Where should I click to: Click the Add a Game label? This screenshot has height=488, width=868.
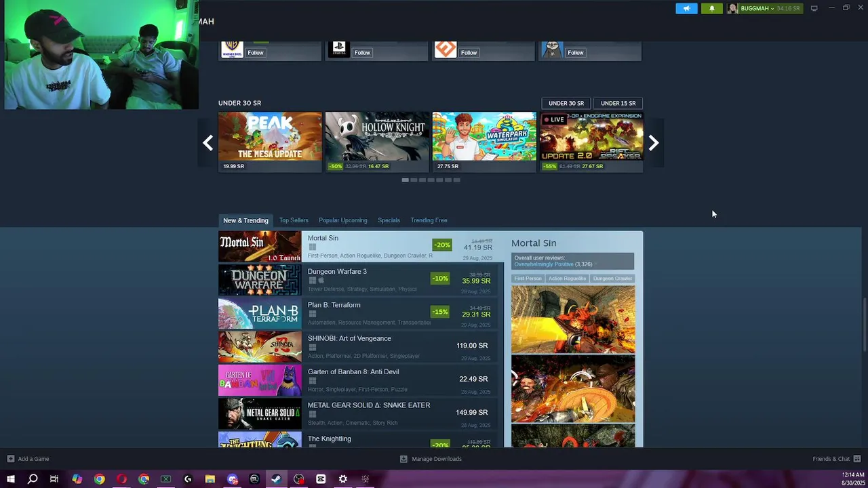(x=33, y=459)
